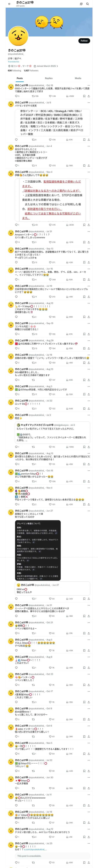Screen dimensions: 98x868
Task: Open the 1,927 Followers list
Action: [x=31, y=70]
